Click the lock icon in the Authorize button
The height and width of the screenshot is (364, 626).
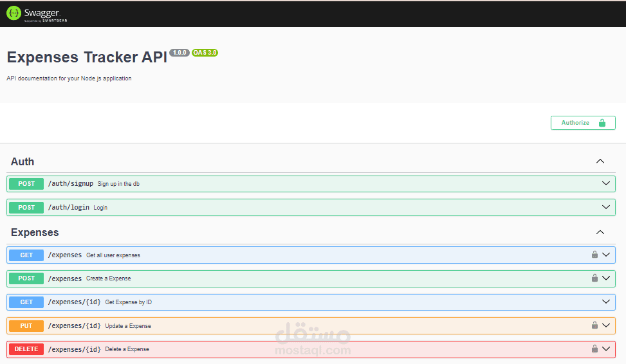pos(602,123)
